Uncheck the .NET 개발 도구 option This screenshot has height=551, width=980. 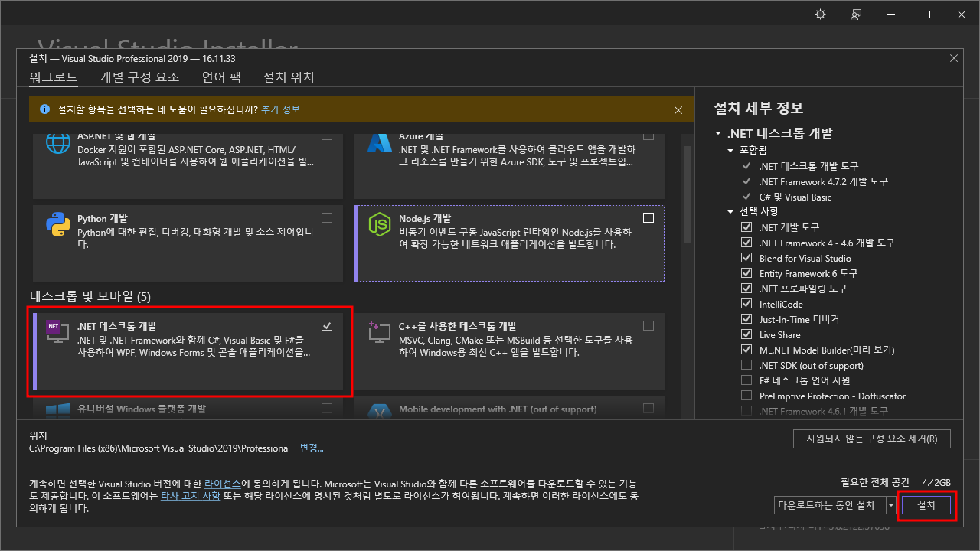(746, 227)
